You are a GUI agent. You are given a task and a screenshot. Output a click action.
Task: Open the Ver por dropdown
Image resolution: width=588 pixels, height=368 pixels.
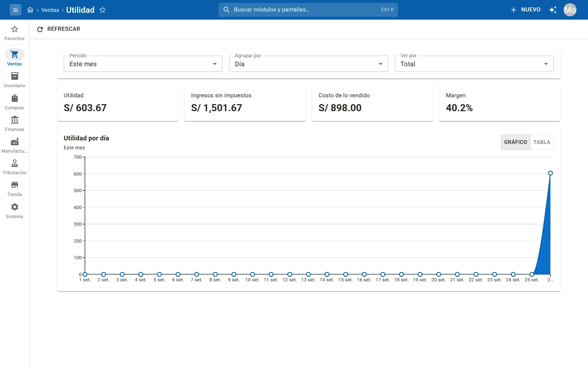pyautogui.click(x=474, y=64)
